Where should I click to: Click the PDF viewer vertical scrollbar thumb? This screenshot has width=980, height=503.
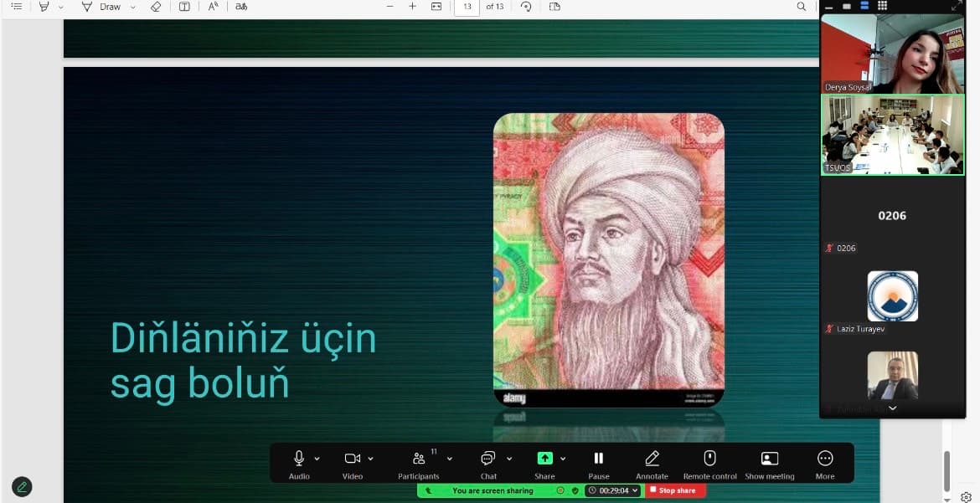[x=946, y=472]
